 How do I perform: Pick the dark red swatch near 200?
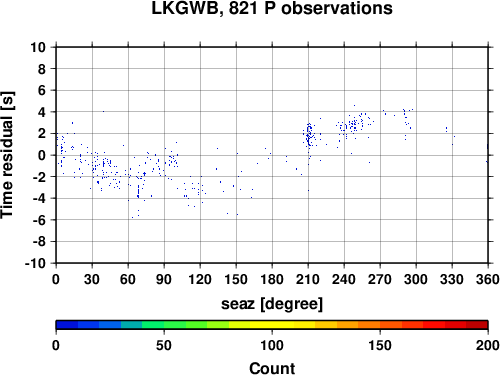pyautogui.click(x=477, y=325)
